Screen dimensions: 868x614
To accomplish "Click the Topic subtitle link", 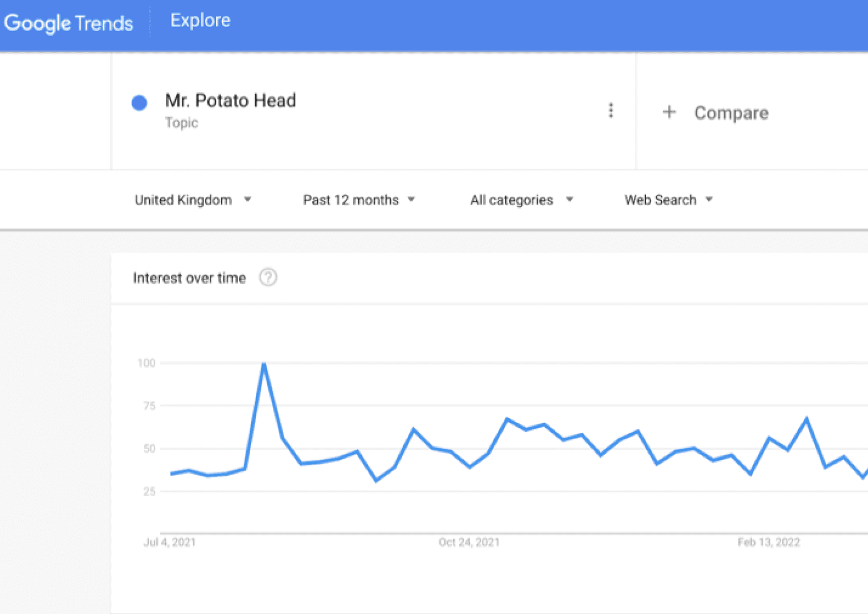I will click(181, 123).
